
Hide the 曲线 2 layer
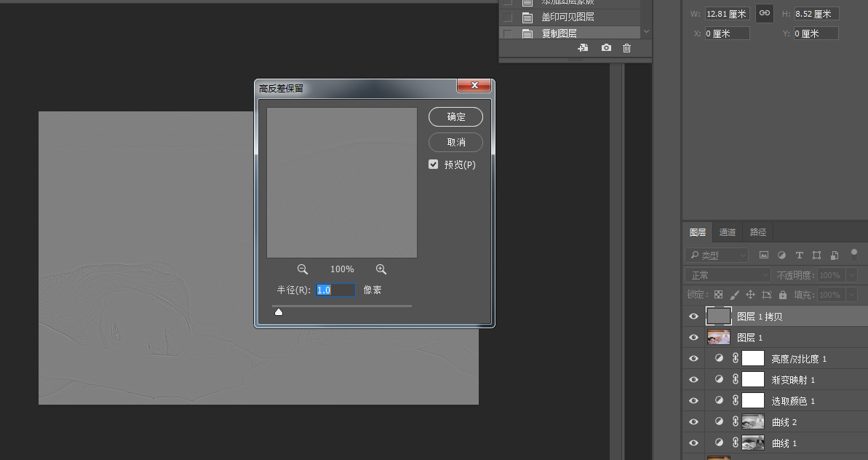tap(693, 422)
